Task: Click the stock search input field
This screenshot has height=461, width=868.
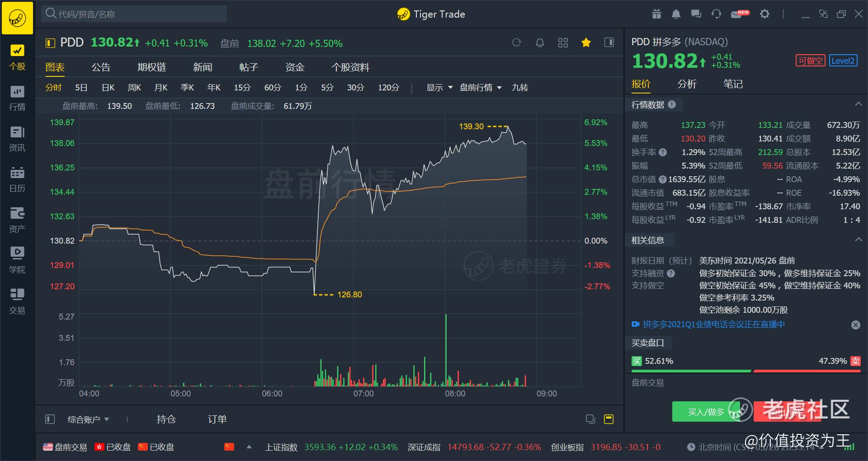Action: pyautogui.click(x=134, y=14)
